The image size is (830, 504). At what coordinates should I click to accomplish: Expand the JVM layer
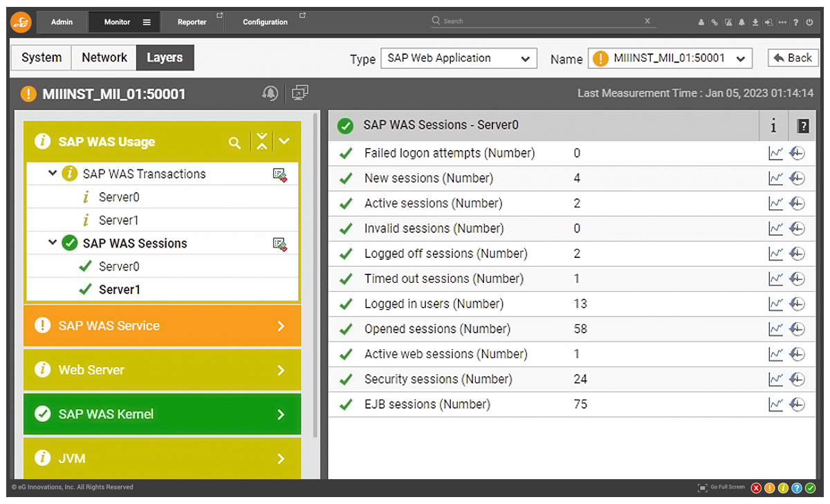[x=163, y=458]
